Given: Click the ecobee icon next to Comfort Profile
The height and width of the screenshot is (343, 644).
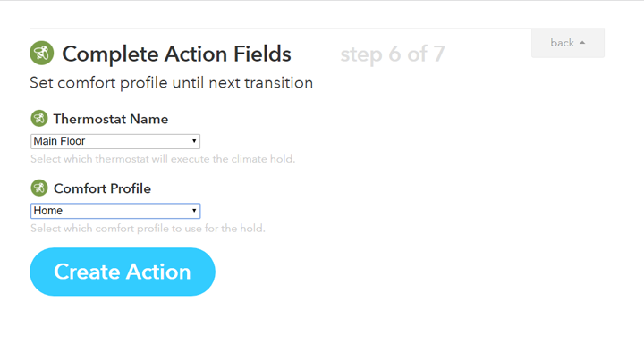Looking at the screenshot, I should point(39,188).
